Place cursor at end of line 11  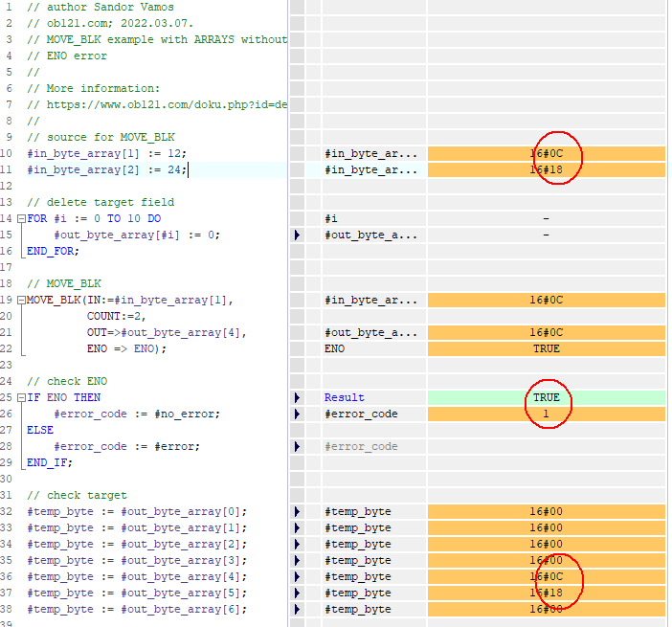189,169
